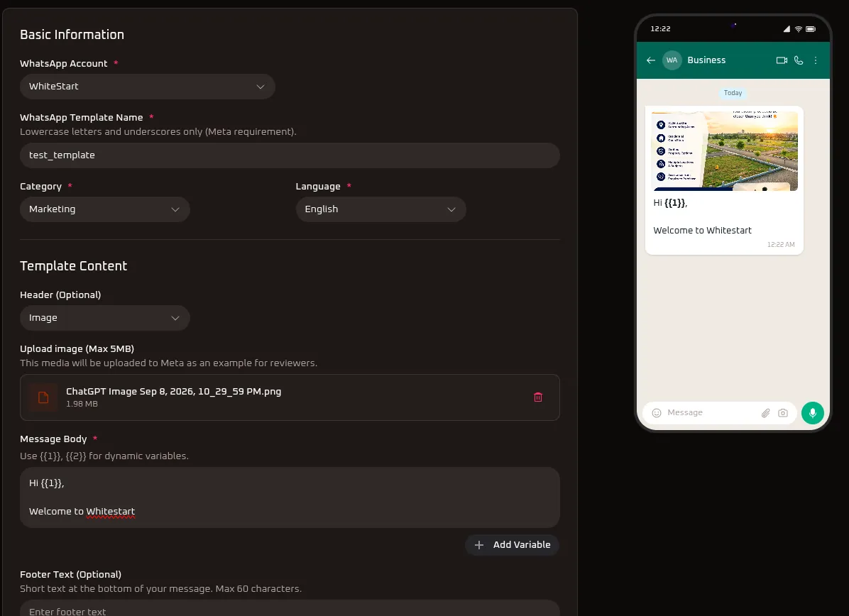Image resolution: width=849 pixels, height=616 pixels.
Task: Click the camera icon in message bar
Action: (x=783, y=413)
